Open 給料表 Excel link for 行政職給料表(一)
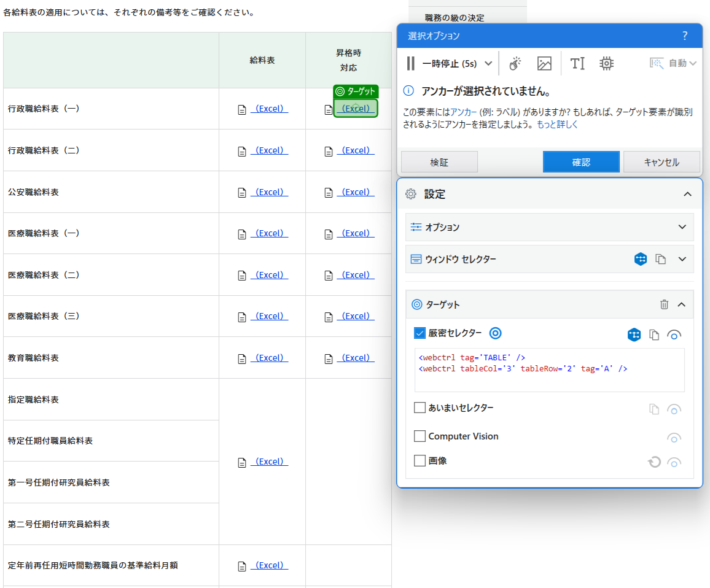Image resolution: width=710 pixels, height=588 pixels. pyautogui.click(x=270, y=109)
